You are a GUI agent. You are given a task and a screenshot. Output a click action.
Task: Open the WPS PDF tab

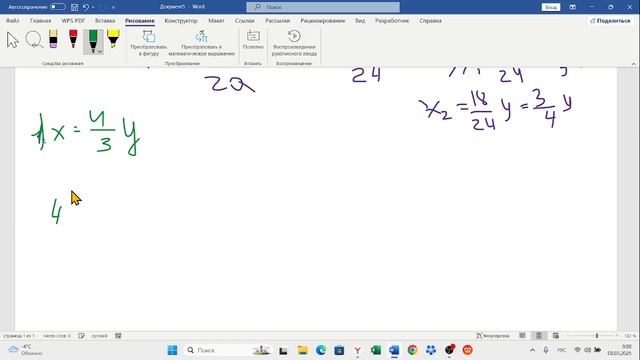[73, 21]
